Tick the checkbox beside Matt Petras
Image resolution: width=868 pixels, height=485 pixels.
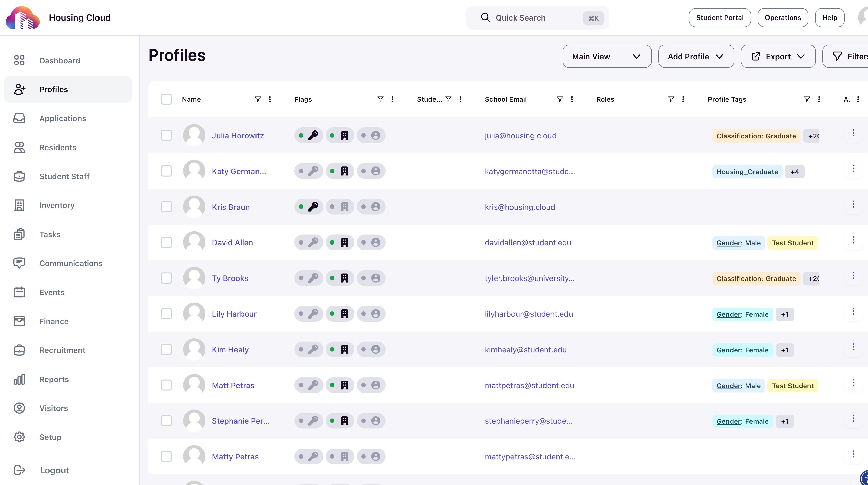pyautogui.click(x=166, y=385)
